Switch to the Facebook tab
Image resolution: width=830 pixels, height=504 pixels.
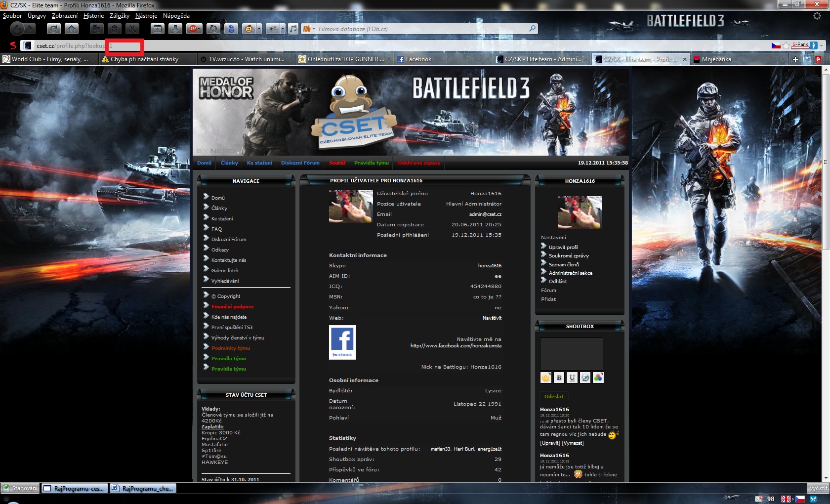444,59
